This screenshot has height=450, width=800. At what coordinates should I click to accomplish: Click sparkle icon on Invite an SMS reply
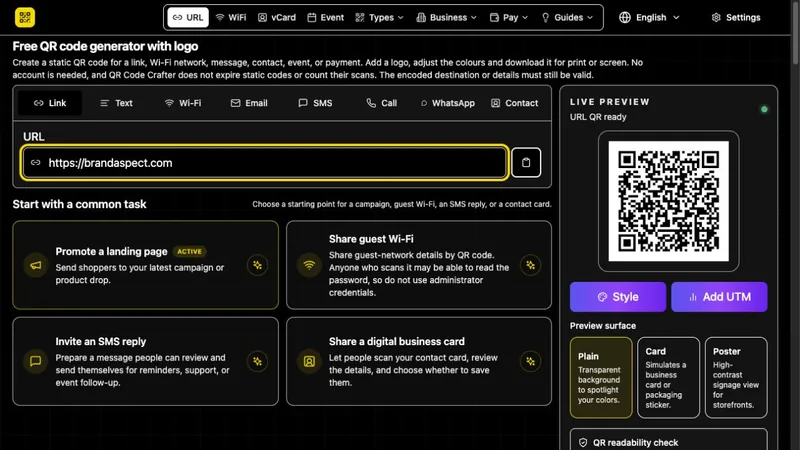pyautogui.click(x=257, y=361)
